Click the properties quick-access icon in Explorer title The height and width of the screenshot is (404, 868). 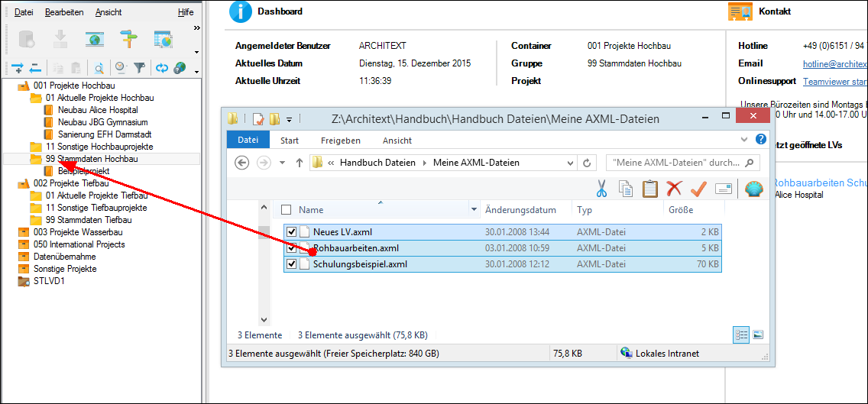pyautogui.click(x=257, y=118)
